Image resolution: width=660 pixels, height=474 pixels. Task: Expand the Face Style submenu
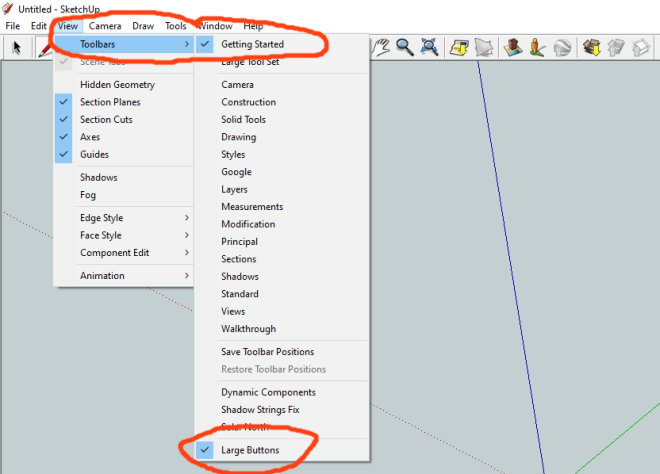124,235
